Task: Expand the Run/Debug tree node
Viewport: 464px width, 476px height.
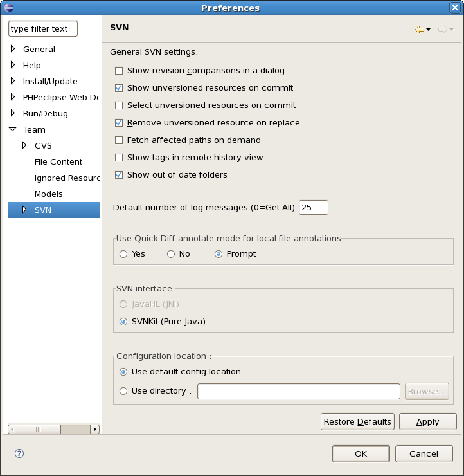Action: pyautogui.click(x=13, y=113)
